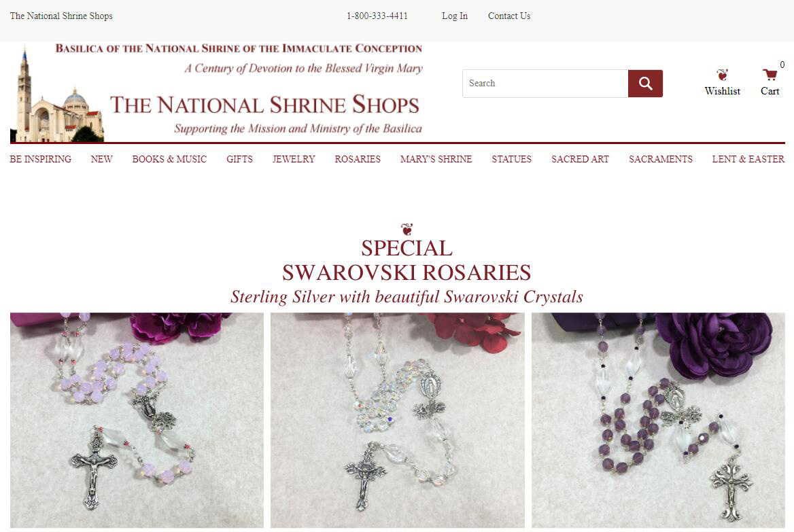The height and width of the screenshot is (532, 794).
Task: Click the 1-800-333-4411 phone number
Action: (x=377, y=16)
